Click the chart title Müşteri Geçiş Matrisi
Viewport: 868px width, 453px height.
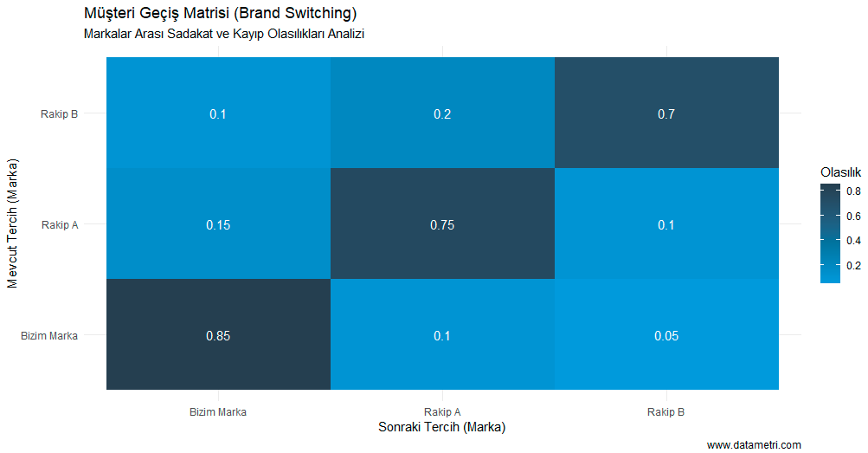click(x=220, y=14)
